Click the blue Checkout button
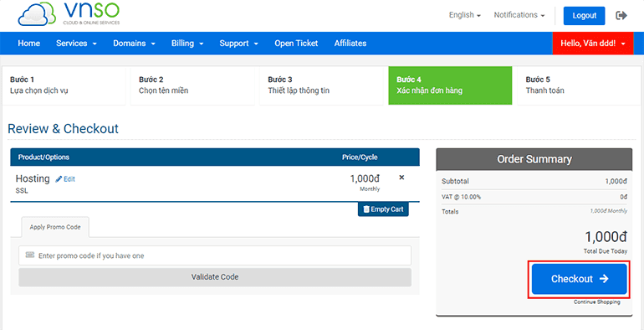This screenshot has width=644, height=330. click(x=579, y=279)
